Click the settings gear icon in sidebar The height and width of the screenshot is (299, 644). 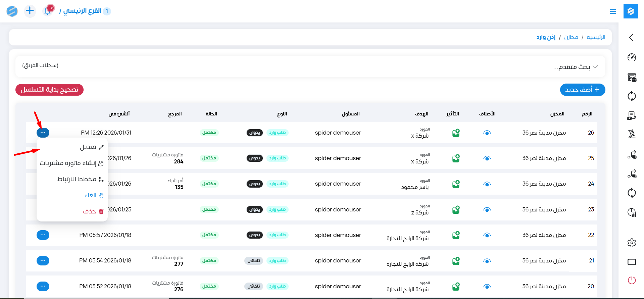click(x=632, y=243)
